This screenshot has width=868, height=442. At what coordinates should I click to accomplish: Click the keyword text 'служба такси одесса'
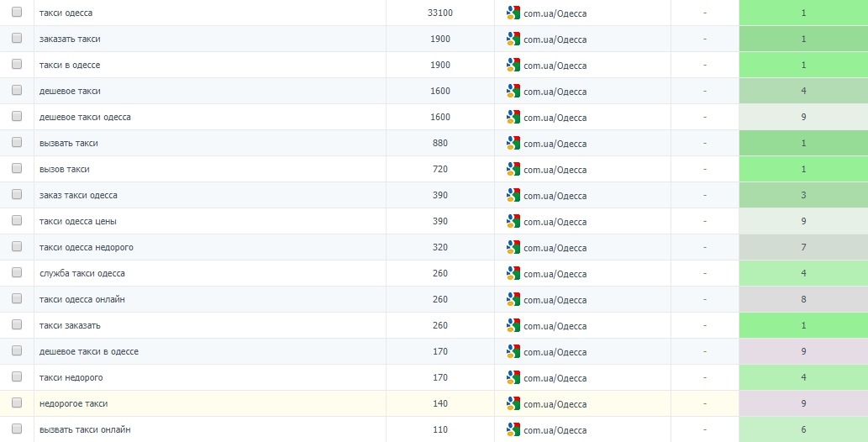tap(82, 273)
